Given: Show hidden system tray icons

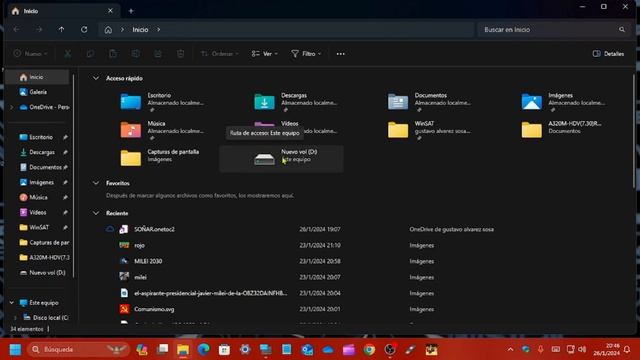Looking at the screenshot, I should pyautogui.click(x=510, y=349).
